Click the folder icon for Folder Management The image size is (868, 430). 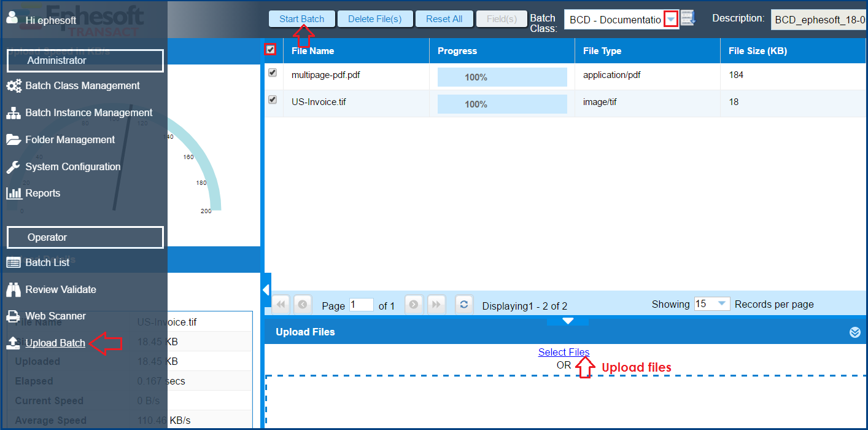click(14, 140)
